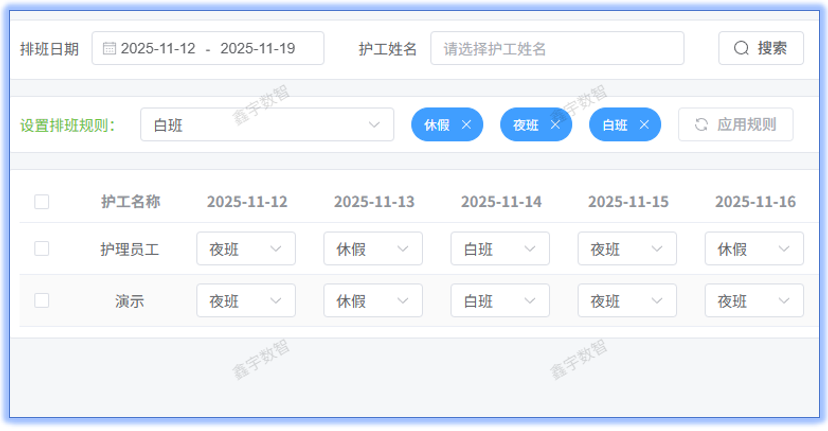Click the 护工姓名 caregiver name select field

coord(557,48)
